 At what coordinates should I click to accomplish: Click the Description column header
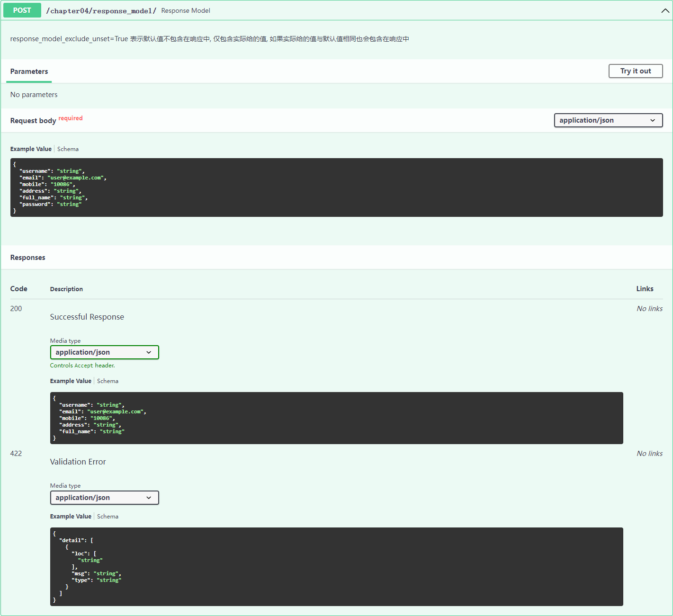click(66, 289)
